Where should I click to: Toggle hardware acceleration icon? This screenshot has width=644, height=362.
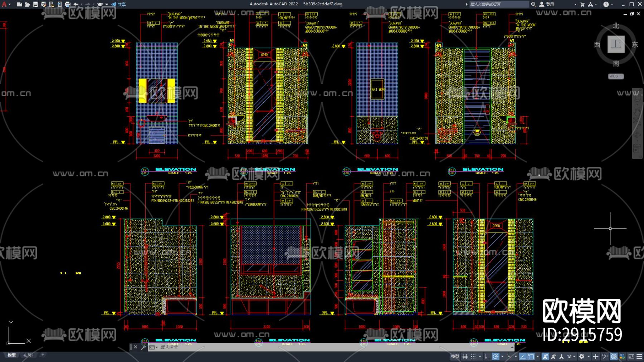[614, 356]
